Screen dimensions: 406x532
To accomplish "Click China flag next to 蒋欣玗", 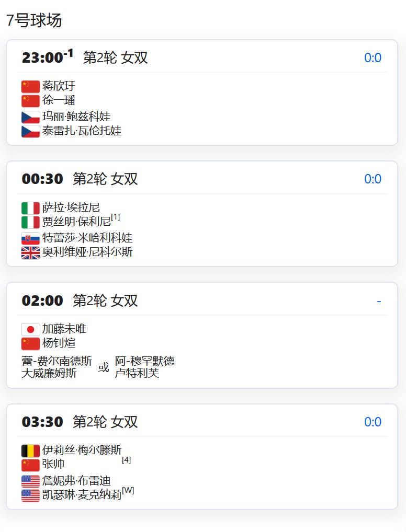I will (x=30, y=87).
